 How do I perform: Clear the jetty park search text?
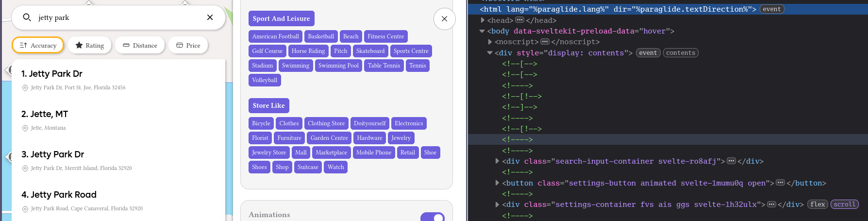tap(210, 17)
